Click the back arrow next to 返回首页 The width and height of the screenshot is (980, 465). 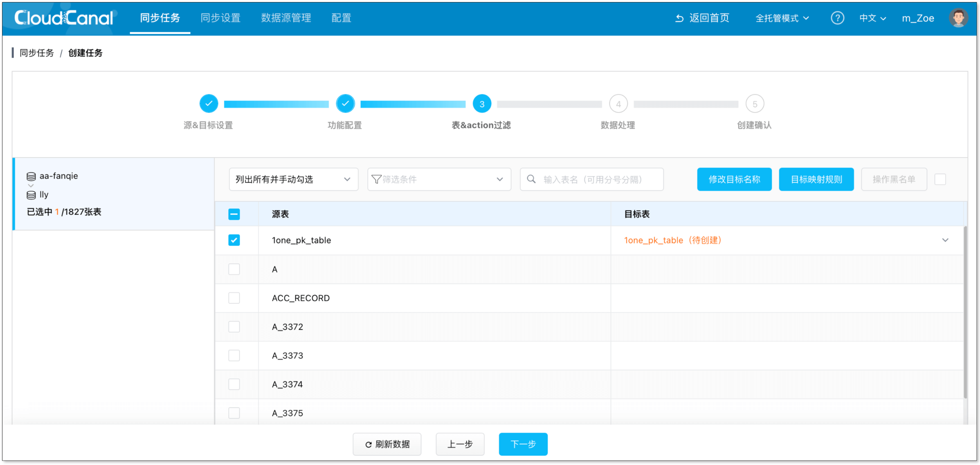pos(679,18)
